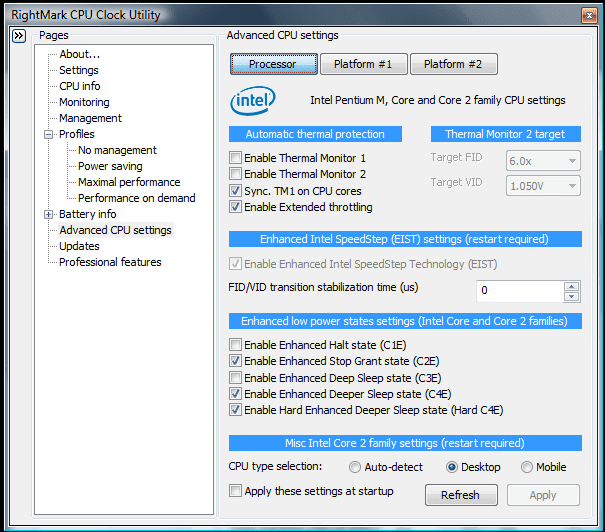
Task: Click the Automatic thermal protection header
Action: [315, 134]
